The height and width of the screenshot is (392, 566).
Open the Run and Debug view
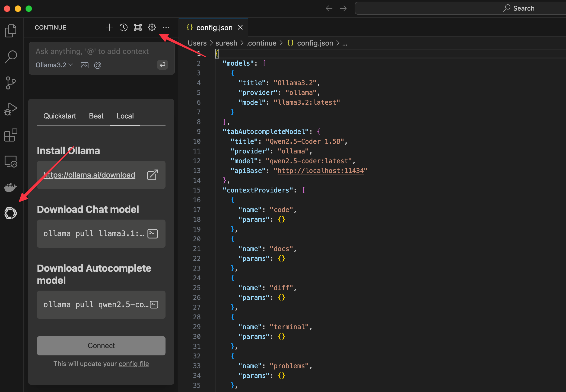(x=11, y=109)
